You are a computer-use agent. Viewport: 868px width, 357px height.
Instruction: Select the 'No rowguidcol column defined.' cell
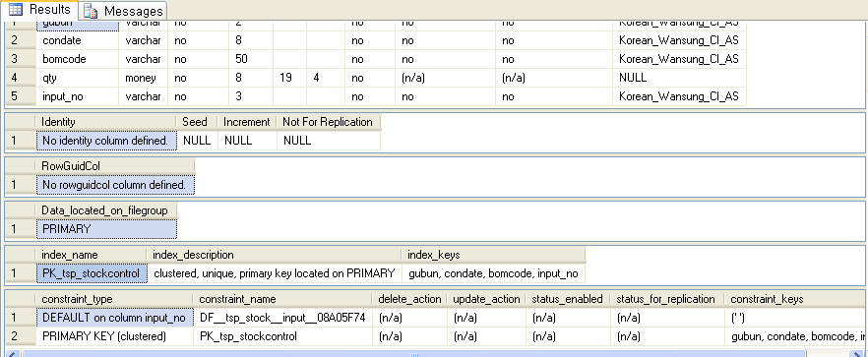(116, 185)
